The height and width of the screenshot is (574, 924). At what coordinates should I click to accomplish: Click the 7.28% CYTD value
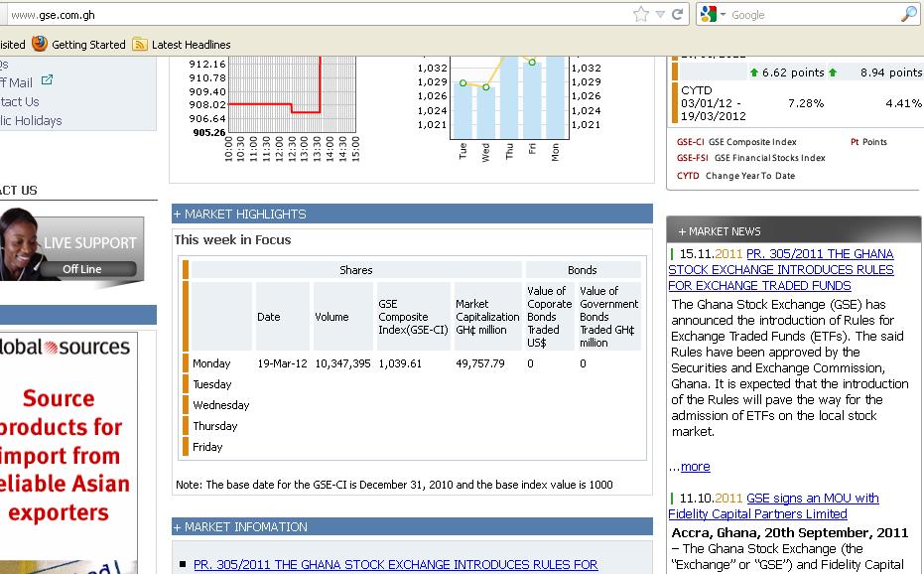pyautogui.click(x=806, y=103)
